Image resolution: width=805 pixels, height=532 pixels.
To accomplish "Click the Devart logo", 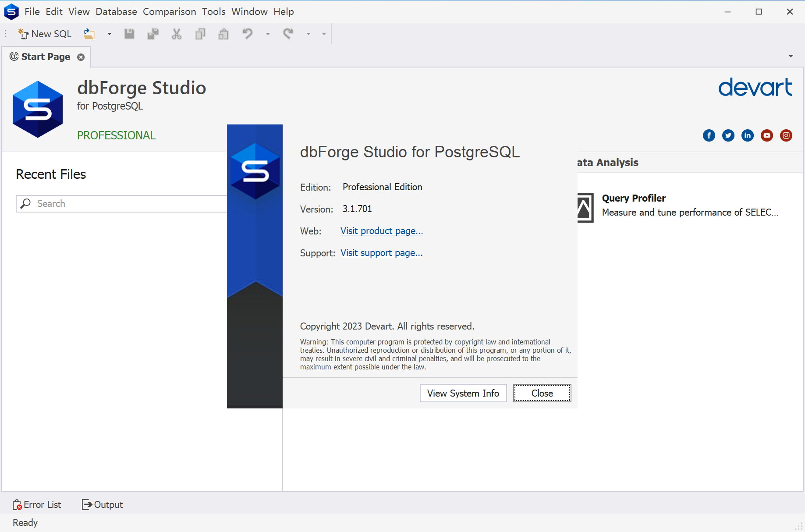I will click(x=755, y=87).
